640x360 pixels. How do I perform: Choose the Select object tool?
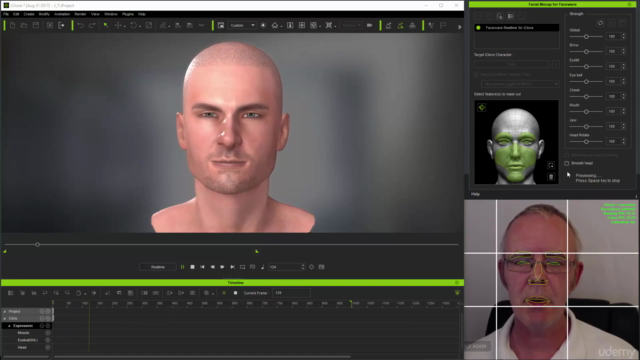click(106, 25)
